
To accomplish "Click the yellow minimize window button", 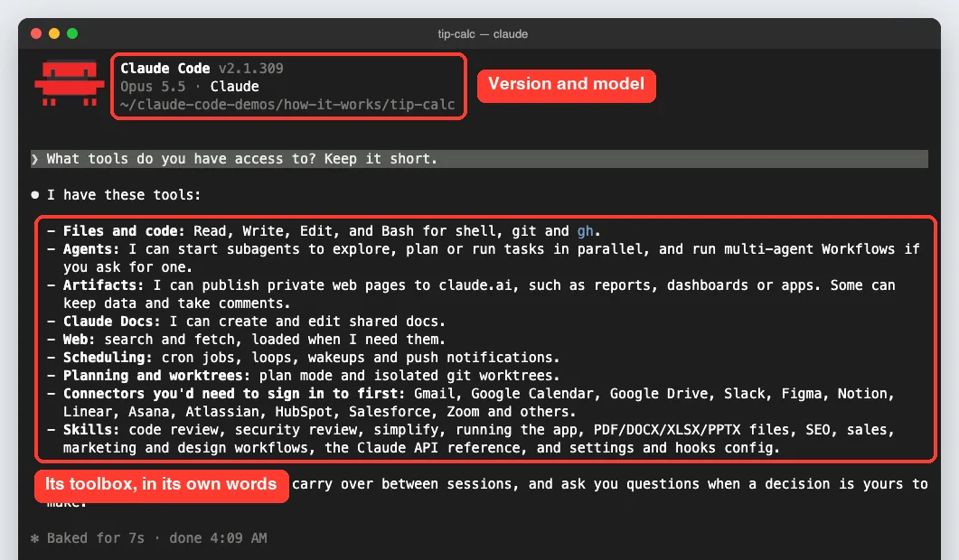I will tap(54, 33).
